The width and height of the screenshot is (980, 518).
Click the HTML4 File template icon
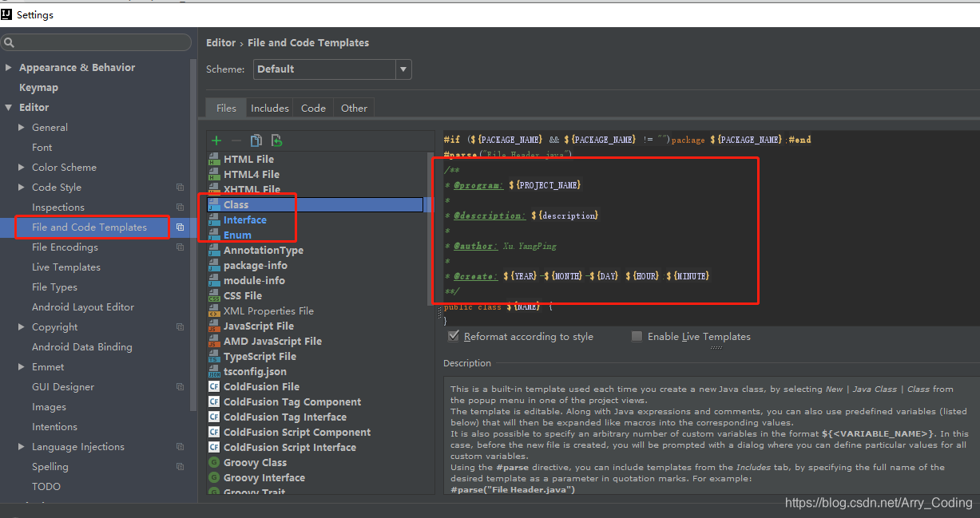pos(214,174)
